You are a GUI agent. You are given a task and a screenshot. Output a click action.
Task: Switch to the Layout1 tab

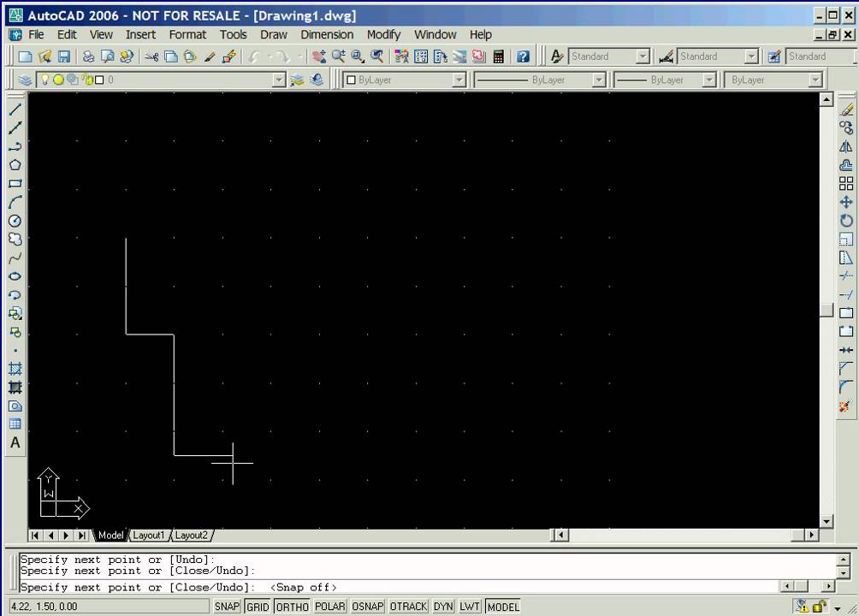[x=149, y=536]
